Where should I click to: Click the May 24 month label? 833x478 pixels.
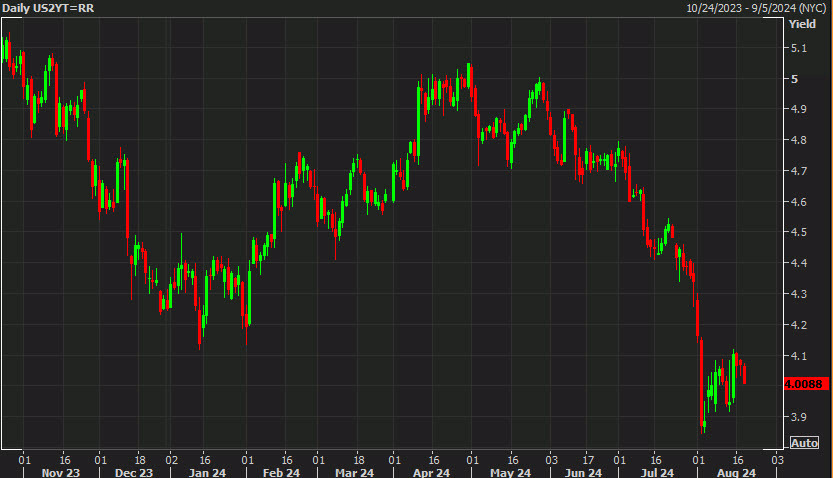507,471
